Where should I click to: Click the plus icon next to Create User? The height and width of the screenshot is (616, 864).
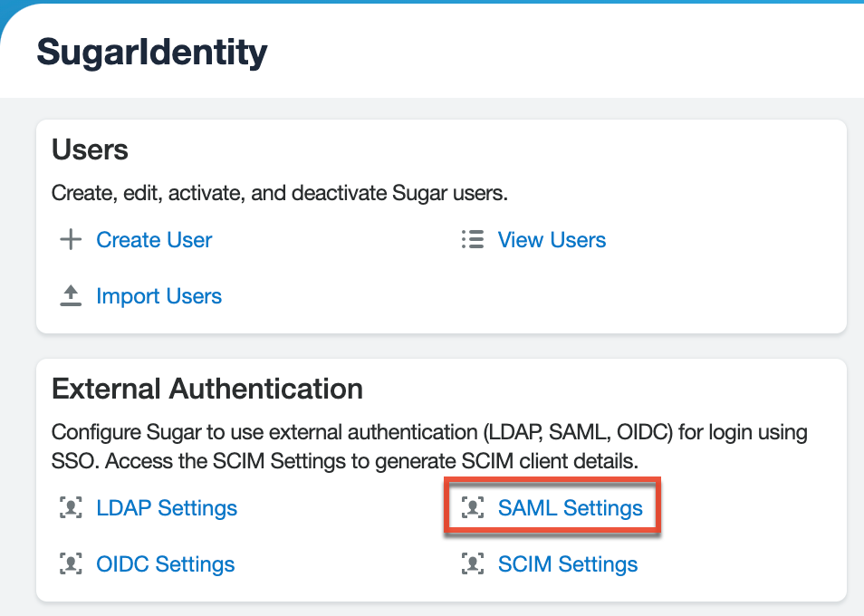point(70,239)
